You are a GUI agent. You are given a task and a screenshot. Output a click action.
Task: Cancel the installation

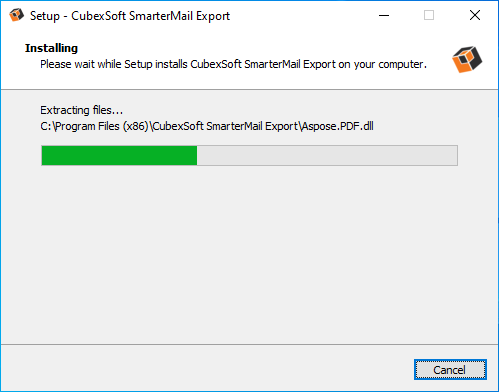(x=450, y=369)
